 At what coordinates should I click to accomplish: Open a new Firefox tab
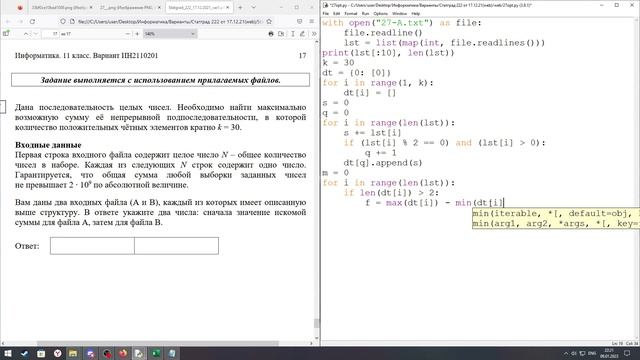point(240,7)
